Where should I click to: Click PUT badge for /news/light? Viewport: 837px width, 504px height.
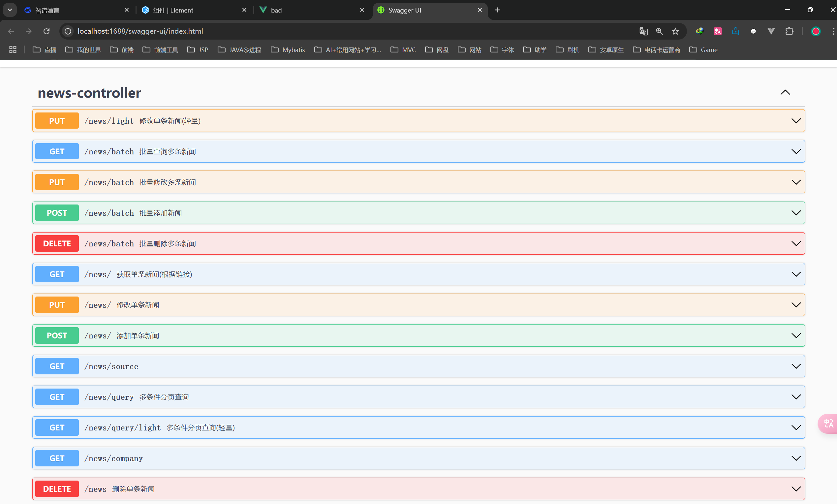[57, 121]
